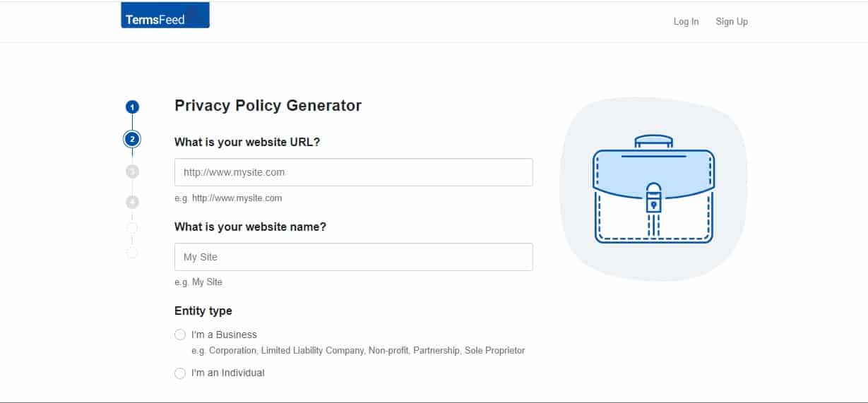The image size is (868, 403).
Task: Click the "I'm a Business" label text
Action: pos(224,335)
